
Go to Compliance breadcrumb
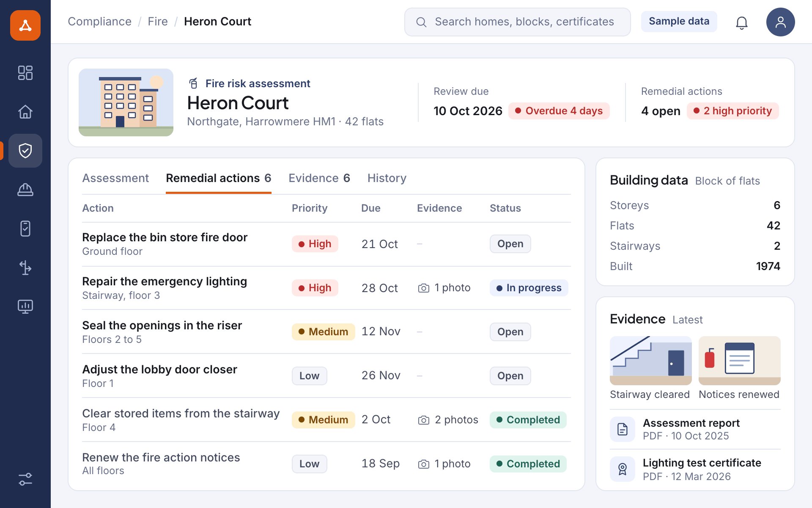click(x=100, y=22)
